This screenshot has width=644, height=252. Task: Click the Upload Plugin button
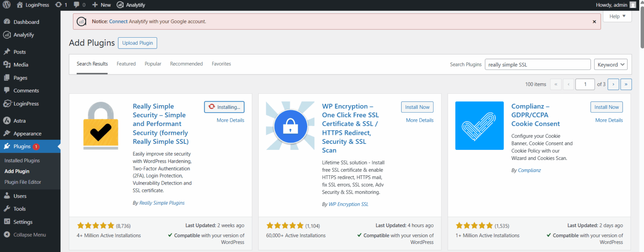click(x=138, y=43)
